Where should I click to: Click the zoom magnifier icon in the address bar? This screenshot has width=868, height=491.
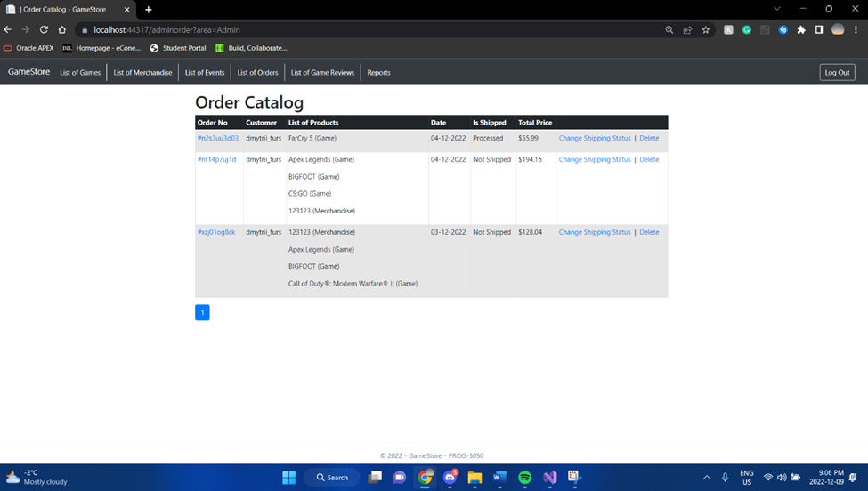(669, 30)
